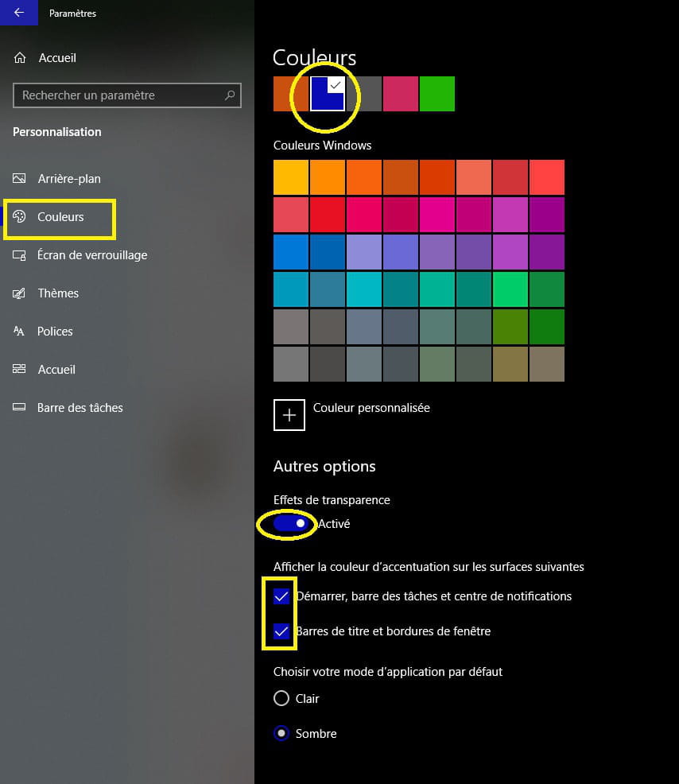The width and height of the screenshot is (679, 784).
Task: Go to the Accueil home link at top
Action: coord(57,58)
